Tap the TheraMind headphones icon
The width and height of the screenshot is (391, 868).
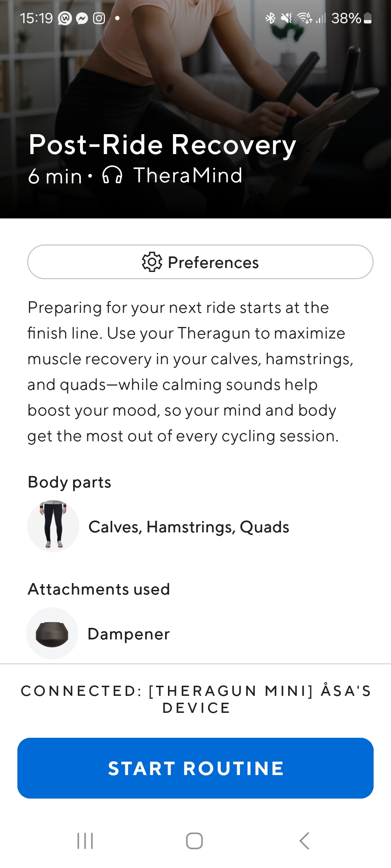point(112,175)
